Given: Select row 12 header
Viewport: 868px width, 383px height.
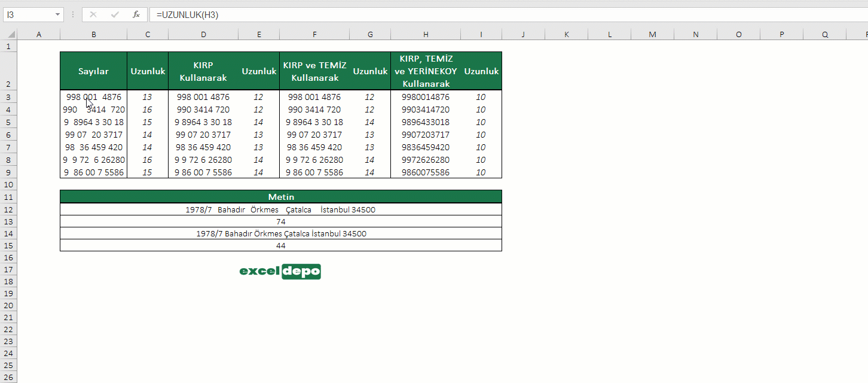Looking at the screenshot, I should pos(8,209).
